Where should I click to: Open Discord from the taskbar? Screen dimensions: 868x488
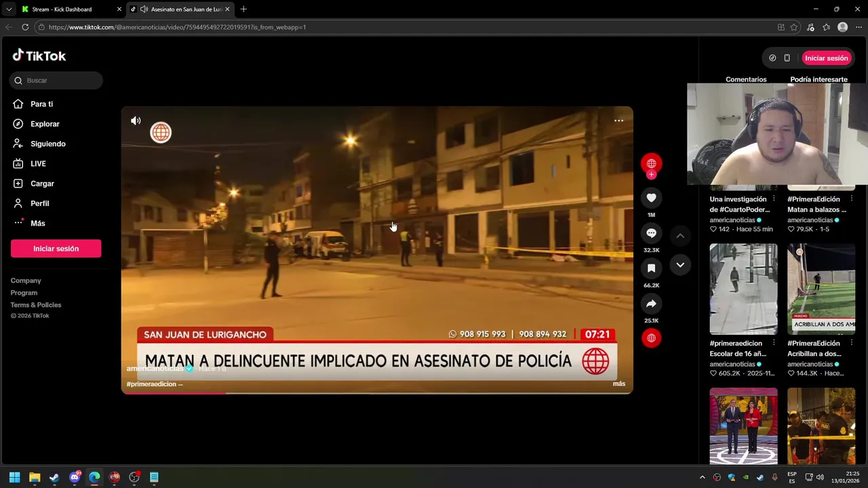click(75, 477)
